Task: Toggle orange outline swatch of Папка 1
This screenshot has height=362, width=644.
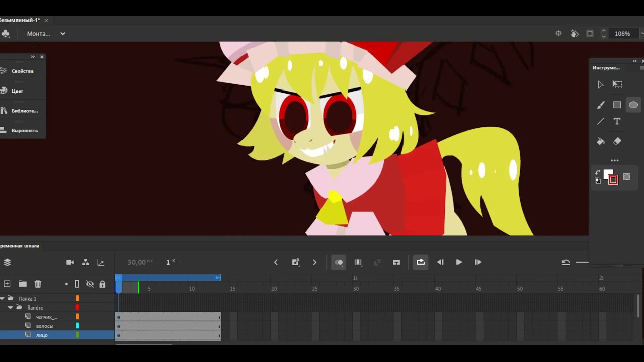Action: coord(77,298)
